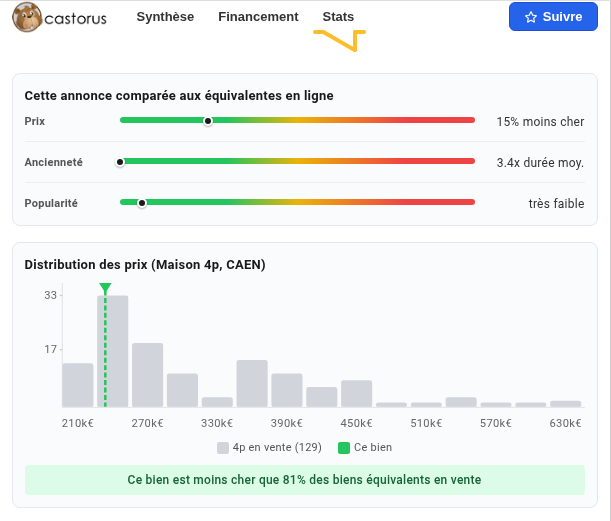Click the 450k€ axis label
This screenshot has width=611, height=521.
[357, 423]
